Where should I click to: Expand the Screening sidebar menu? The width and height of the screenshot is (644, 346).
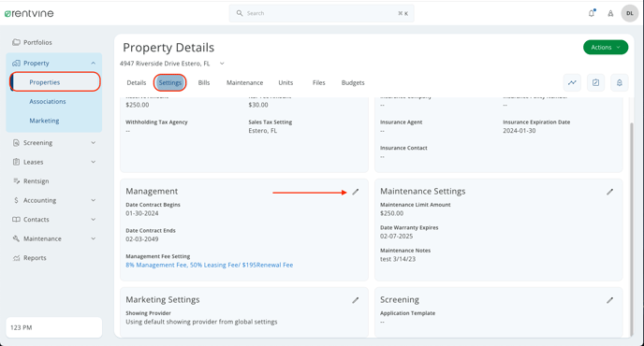tap(53, 143)
